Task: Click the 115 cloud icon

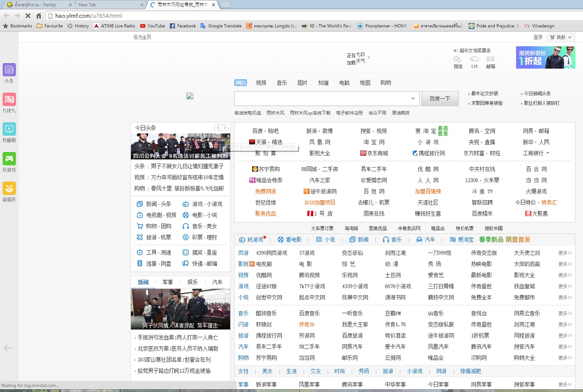Action: point(474,59)
